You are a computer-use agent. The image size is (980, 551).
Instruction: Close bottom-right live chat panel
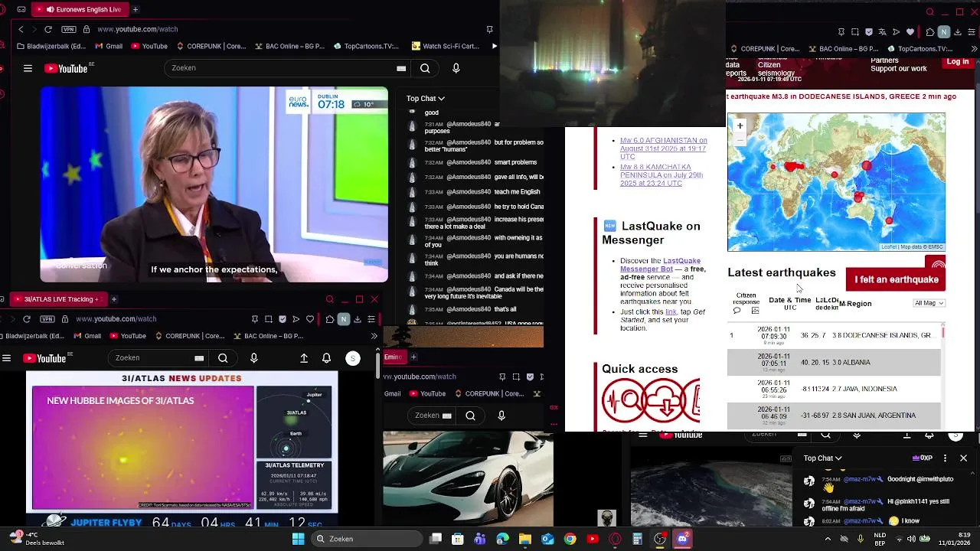click(963, 458)
